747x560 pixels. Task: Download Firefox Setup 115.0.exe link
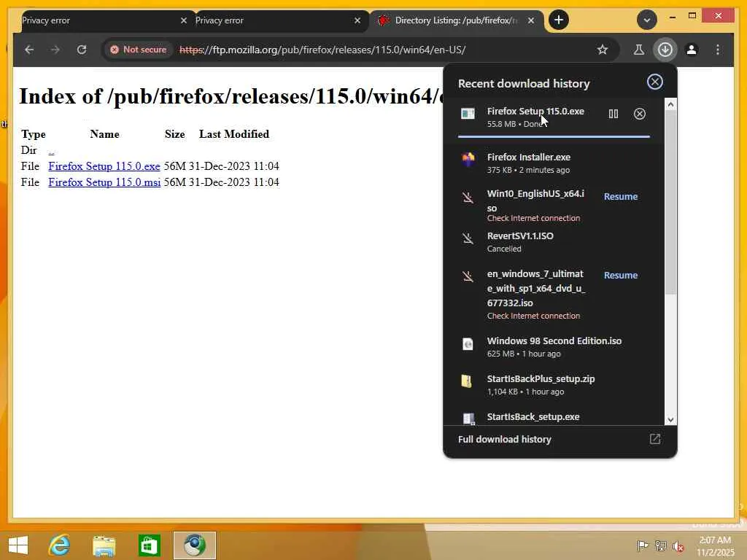(104, 166)
